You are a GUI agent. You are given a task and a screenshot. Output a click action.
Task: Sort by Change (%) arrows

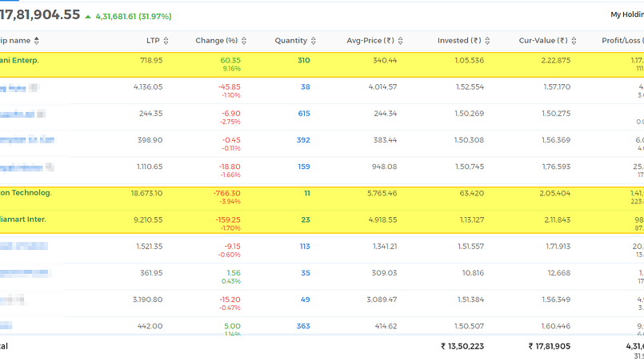pyautogui.click(x=244, y=41)
